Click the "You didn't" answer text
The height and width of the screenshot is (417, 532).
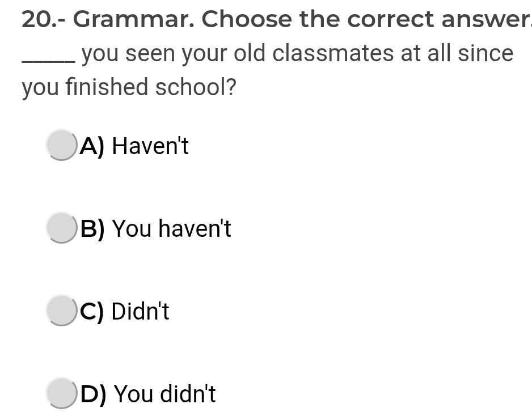coord(165,394)
